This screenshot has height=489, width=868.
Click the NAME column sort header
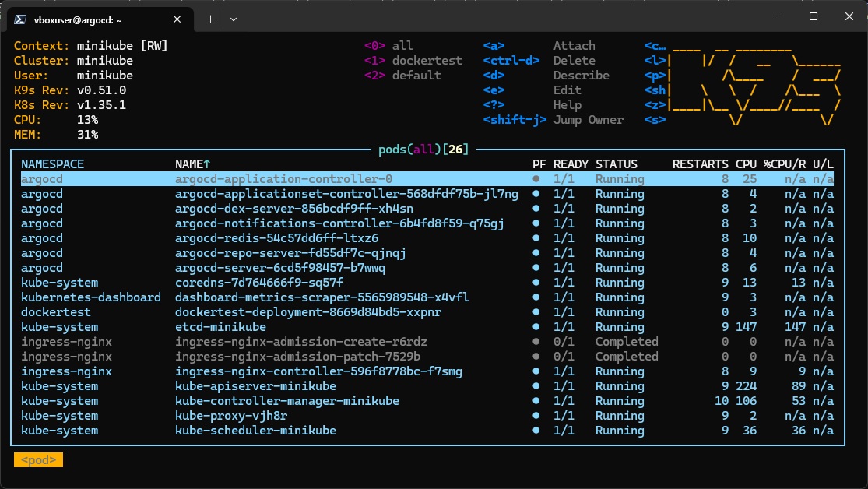point(192,164)
